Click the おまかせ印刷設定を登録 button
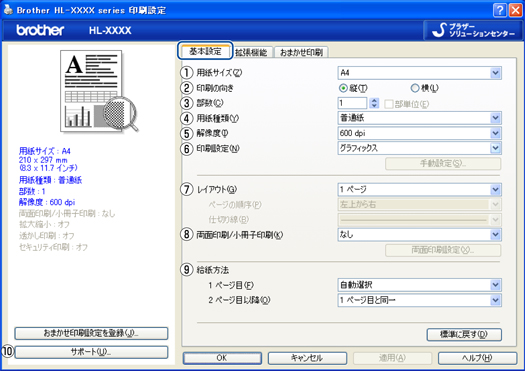Viewport: 525px width, 371px height. point(91,333)
